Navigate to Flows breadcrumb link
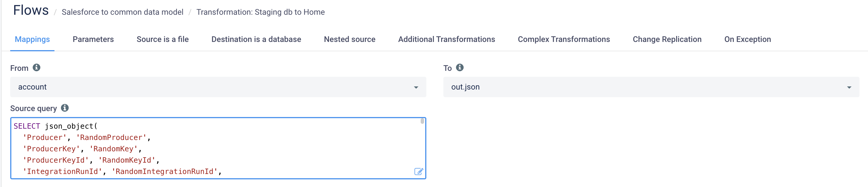The image size is (868, 187). [x=31, y=10]
